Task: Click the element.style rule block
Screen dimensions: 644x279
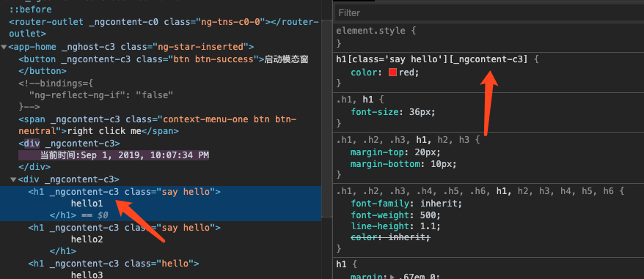Action: (489, 37)
